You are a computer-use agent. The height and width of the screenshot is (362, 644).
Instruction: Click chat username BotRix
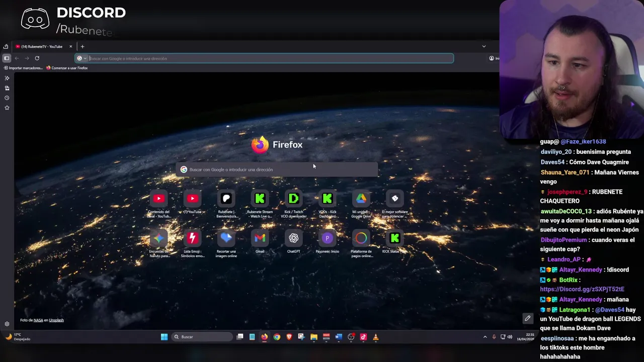pyautogui.click(x=568, y=280)
